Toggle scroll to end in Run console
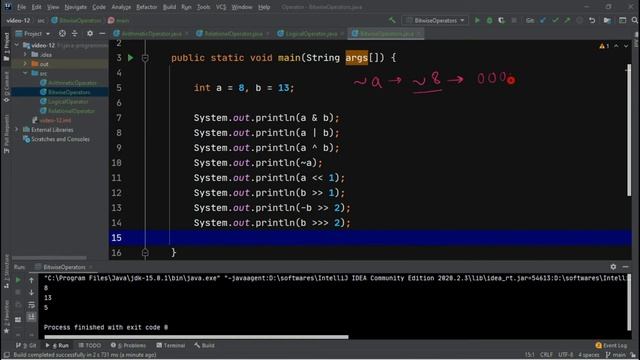The height and width of the screenshot is (360, 640). [x=31, y=317]
